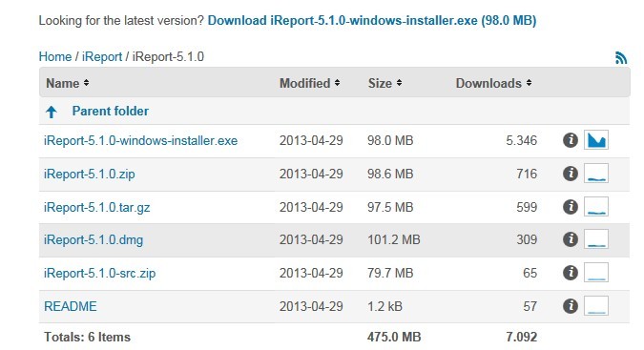Sort the list by Downloads column
The width and height of the screenshot is (644, 350).
(493, 83)
